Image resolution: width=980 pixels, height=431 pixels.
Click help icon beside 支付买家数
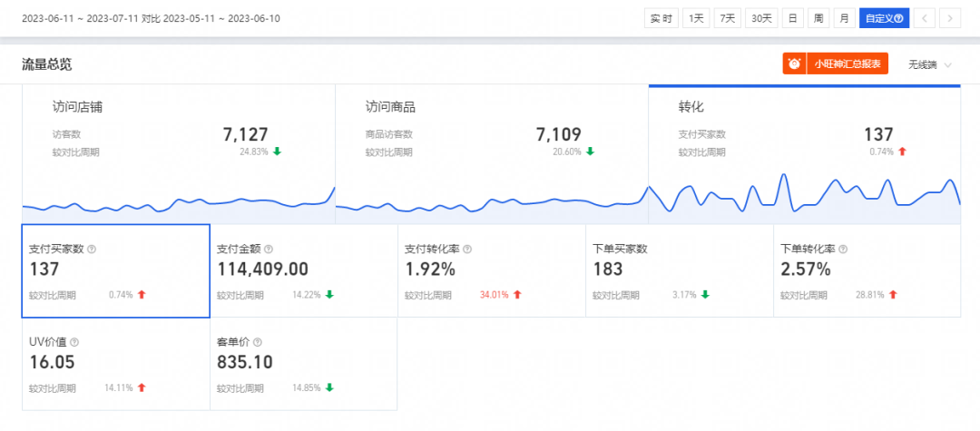point(91,249)
